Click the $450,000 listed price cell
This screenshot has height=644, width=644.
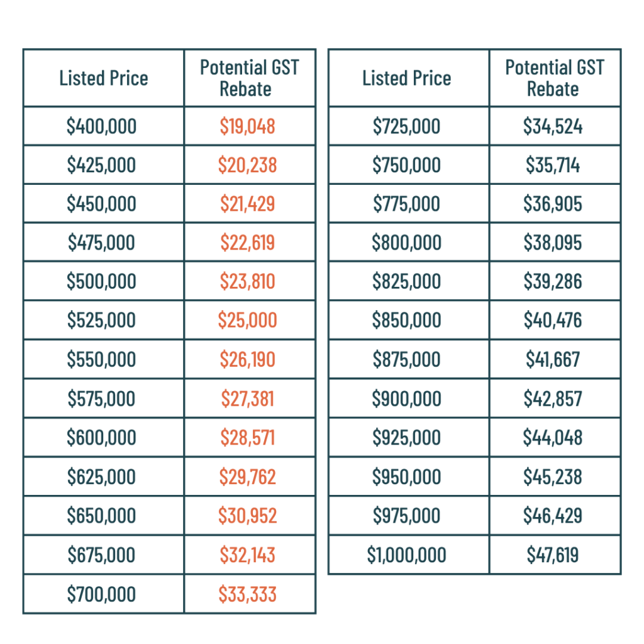[104, 203]
